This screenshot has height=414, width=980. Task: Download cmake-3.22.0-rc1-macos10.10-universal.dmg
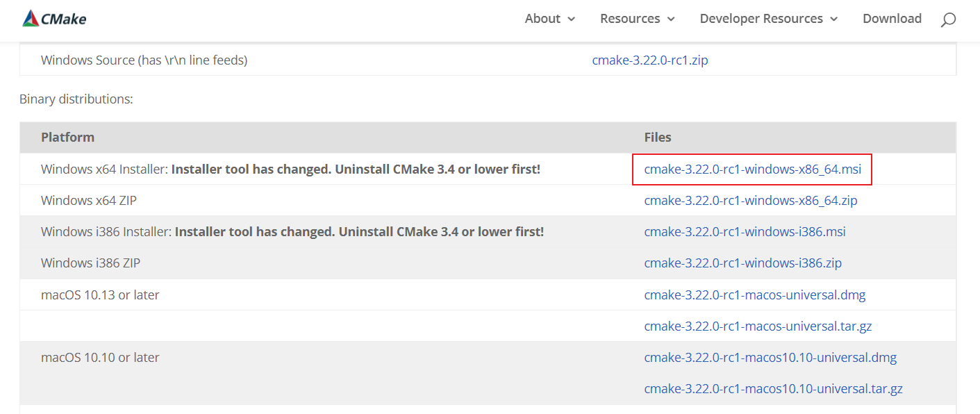(x=770, y=358)
